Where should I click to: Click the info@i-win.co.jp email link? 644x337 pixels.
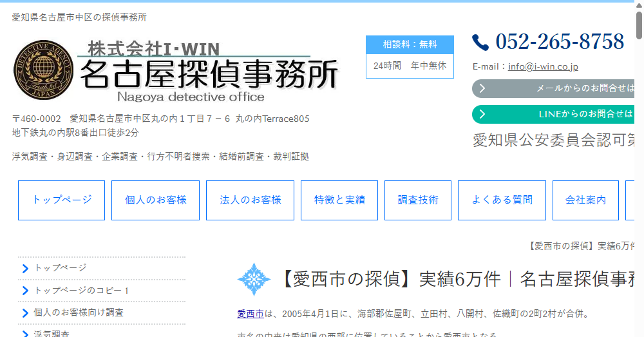coord(543,66)
